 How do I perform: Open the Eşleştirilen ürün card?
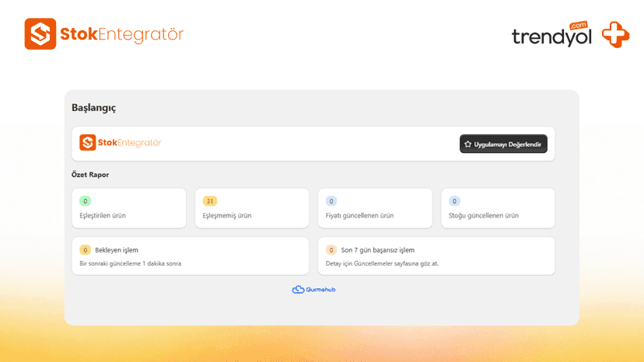coord(129,208)
